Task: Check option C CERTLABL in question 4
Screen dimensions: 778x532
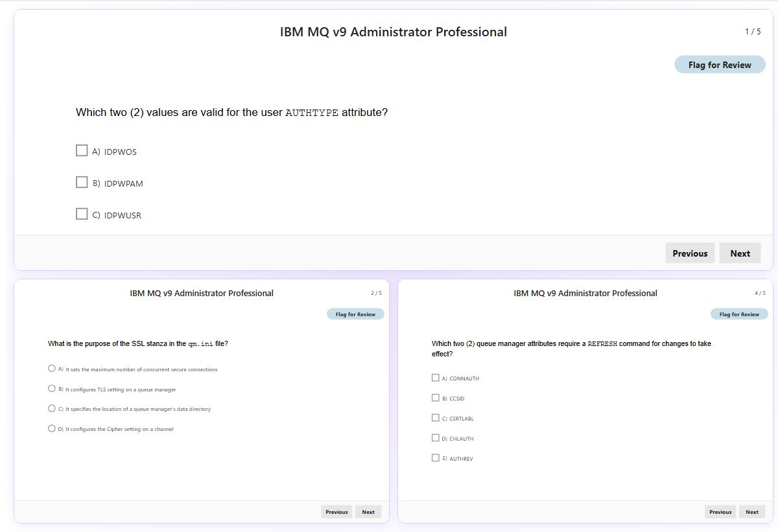Action: click(436, 418)
